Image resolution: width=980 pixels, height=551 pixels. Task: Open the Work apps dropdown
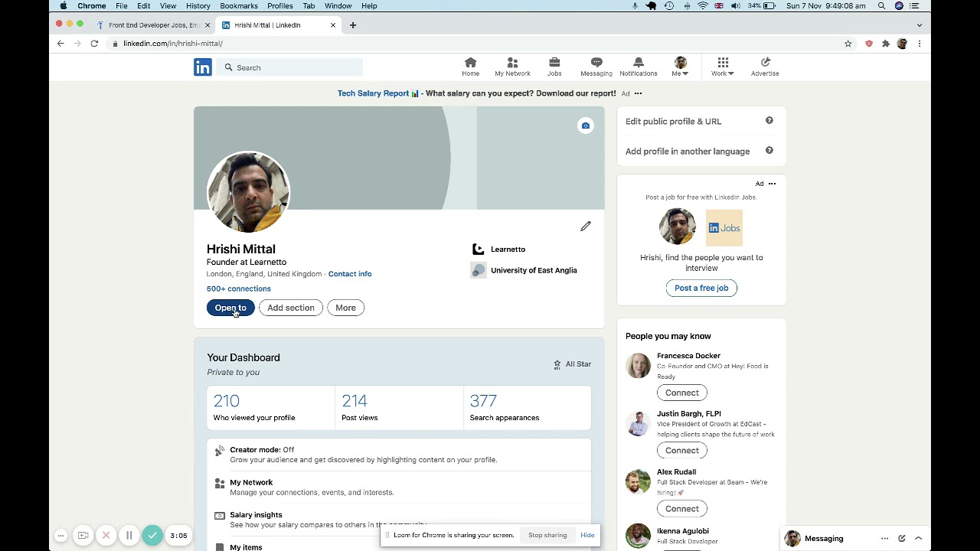[723, 67]
